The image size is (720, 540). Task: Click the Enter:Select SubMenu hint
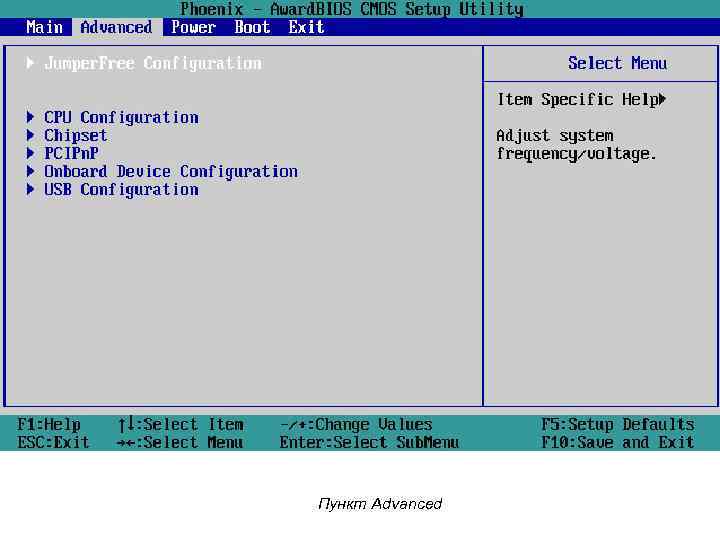click(369, 442)
